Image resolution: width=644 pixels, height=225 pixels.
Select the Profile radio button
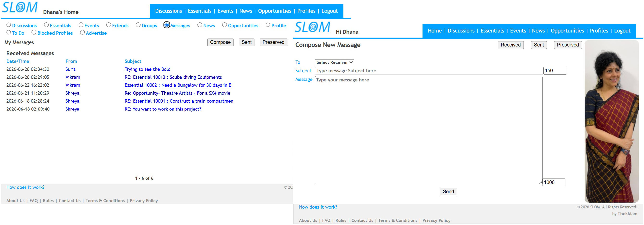[268, 25]
